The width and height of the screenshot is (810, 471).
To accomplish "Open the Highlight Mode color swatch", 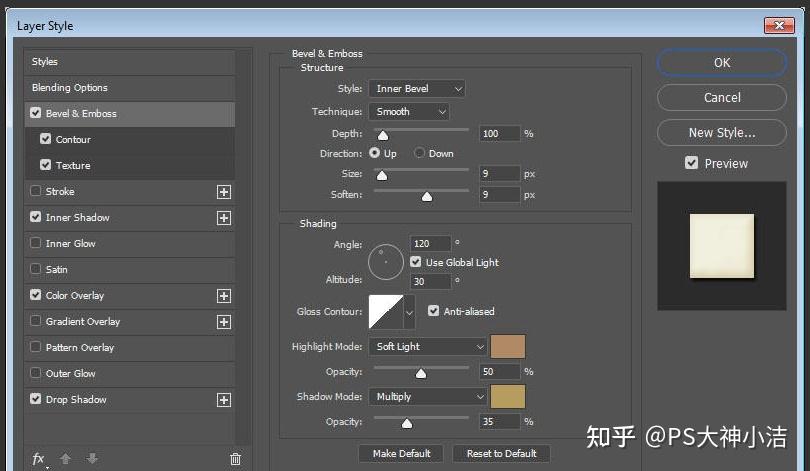I will point(508,347).
